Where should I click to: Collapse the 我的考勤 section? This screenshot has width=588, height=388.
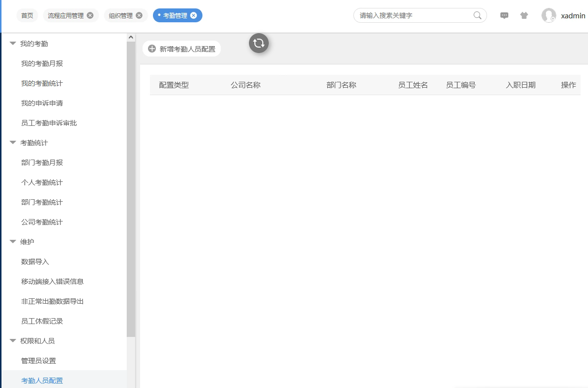point(13,44)
